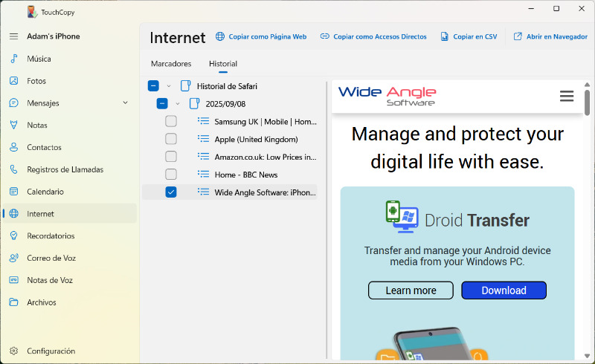595x364 pixels.
Task: Click the Droid Transfer logo icon
Action: pyautogui.click(x=402, y=216)
